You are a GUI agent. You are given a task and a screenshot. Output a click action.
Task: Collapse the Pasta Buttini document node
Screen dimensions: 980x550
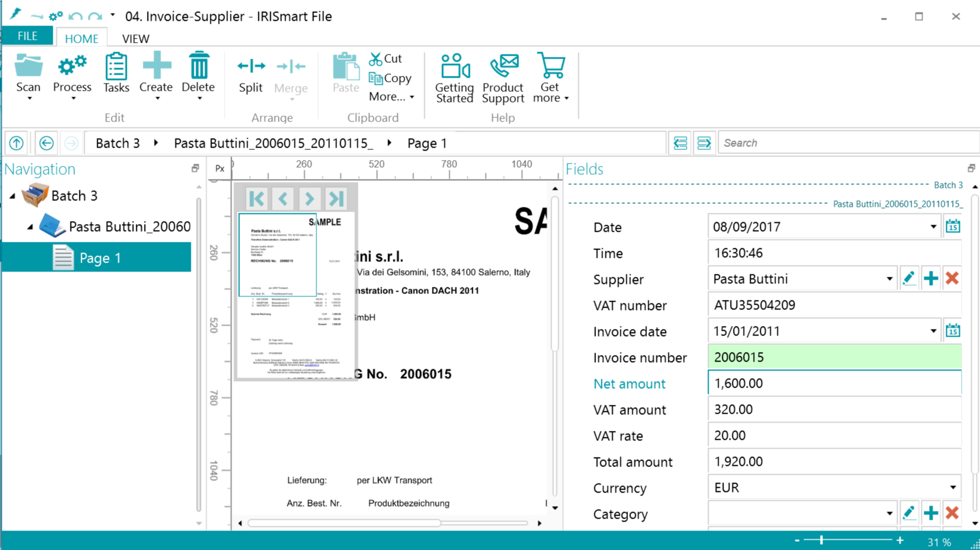[x=30, y=226]
